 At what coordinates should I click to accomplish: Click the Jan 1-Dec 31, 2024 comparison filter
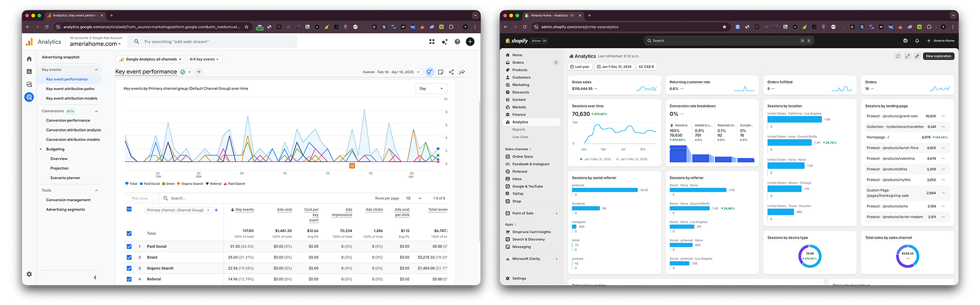pyautogui.click(x=615, y=67)
